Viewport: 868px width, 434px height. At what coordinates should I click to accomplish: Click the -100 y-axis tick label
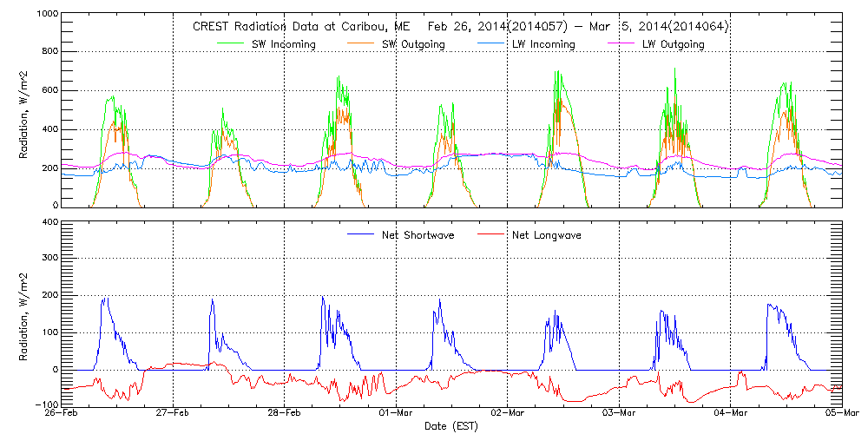click(x=45, y=405)
